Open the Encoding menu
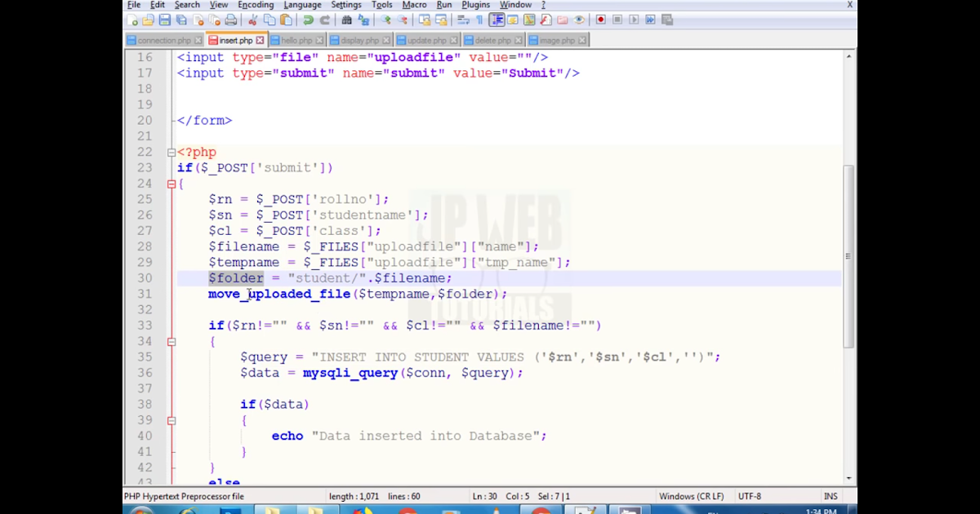Image resolution: width=980 pixels, height=514 pixels. click(x=256, y=5)
